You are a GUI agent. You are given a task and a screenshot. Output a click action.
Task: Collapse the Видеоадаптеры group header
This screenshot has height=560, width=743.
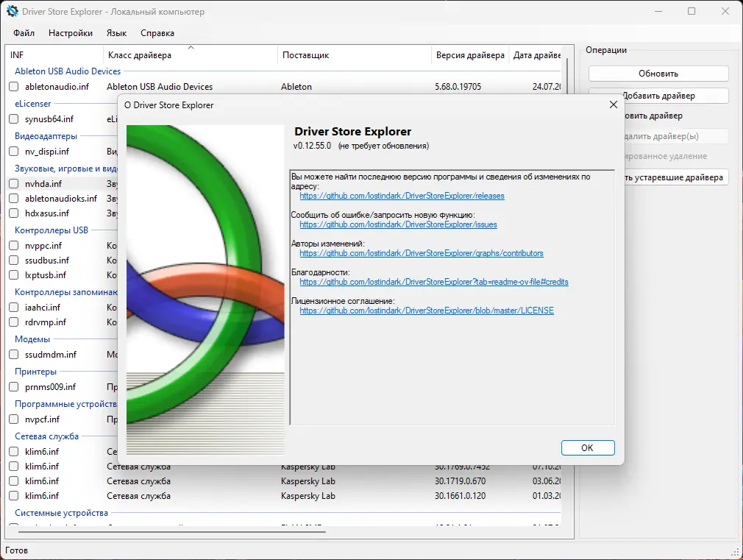[x=46, y=136]
